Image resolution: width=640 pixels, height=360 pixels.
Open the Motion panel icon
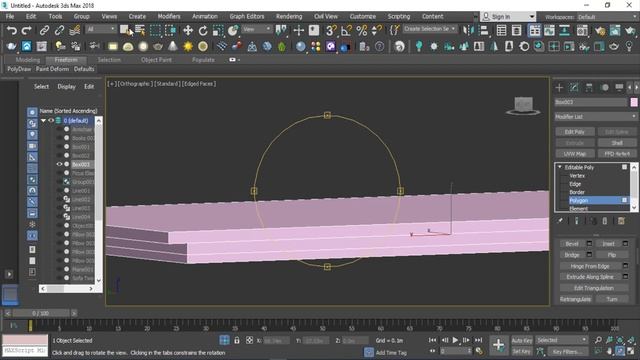click(x=604, y=87)
